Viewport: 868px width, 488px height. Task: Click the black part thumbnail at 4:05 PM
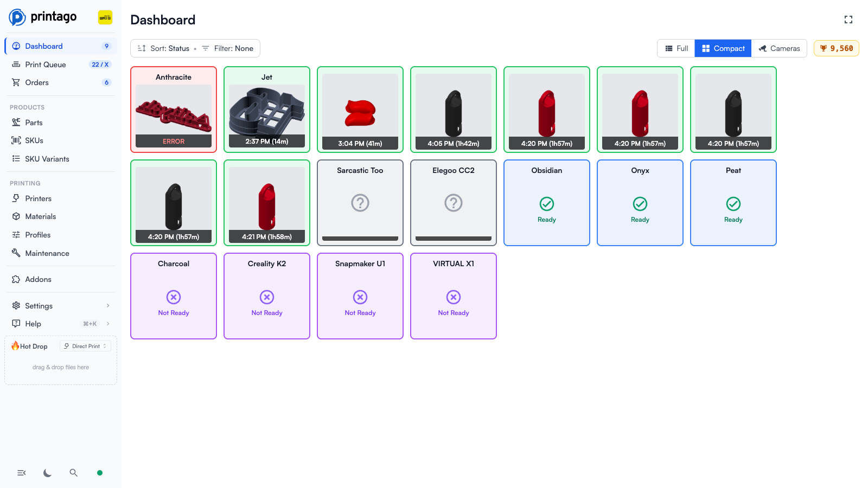(x=454, y=112)
